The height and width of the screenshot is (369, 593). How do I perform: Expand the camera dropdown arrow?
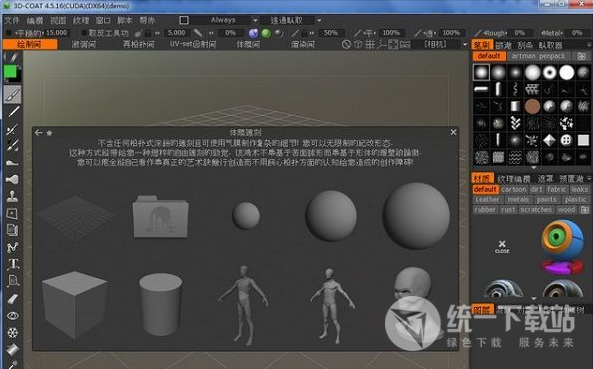click(465, 45)
